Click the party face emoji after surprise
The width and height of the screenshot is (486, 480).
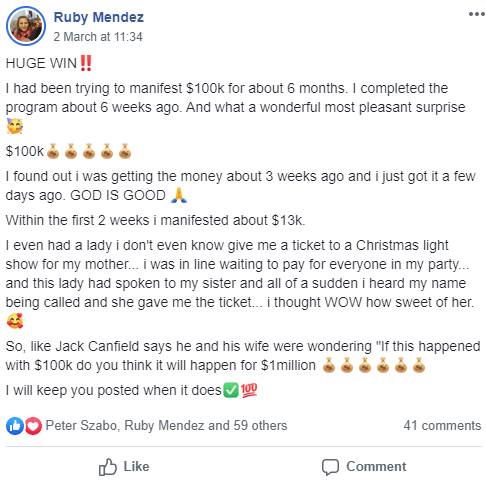click(15, 126)
